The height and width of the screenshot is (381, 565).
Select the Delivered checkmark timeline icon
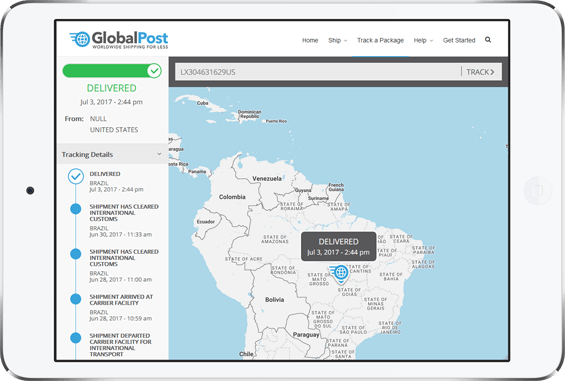coord(76,176)
